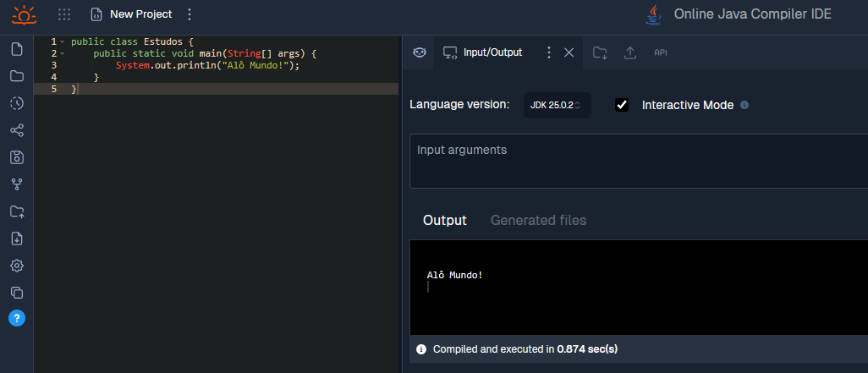Image resolution: width=868 pixels, height=373 pixels.
Task: Click the "Language version:" label
Action: pyautogui.click(x=459, y=105)
